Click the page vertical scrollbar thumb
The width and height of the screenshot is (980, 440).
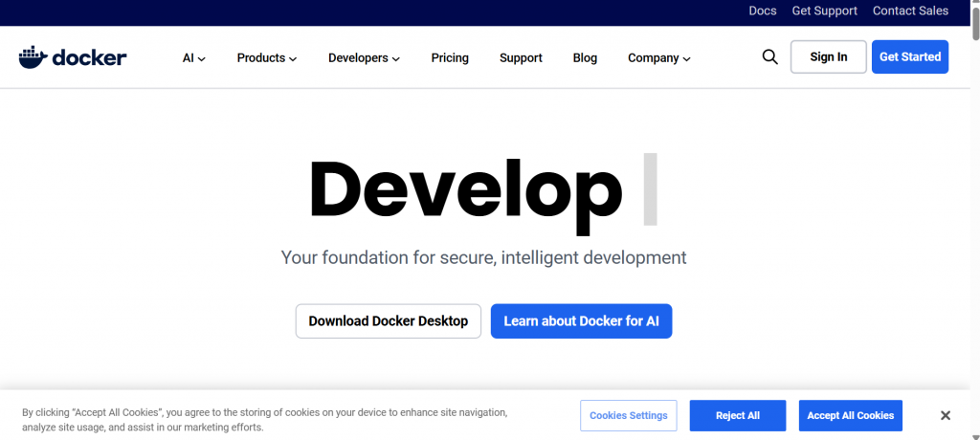click(x=975, y=25)
